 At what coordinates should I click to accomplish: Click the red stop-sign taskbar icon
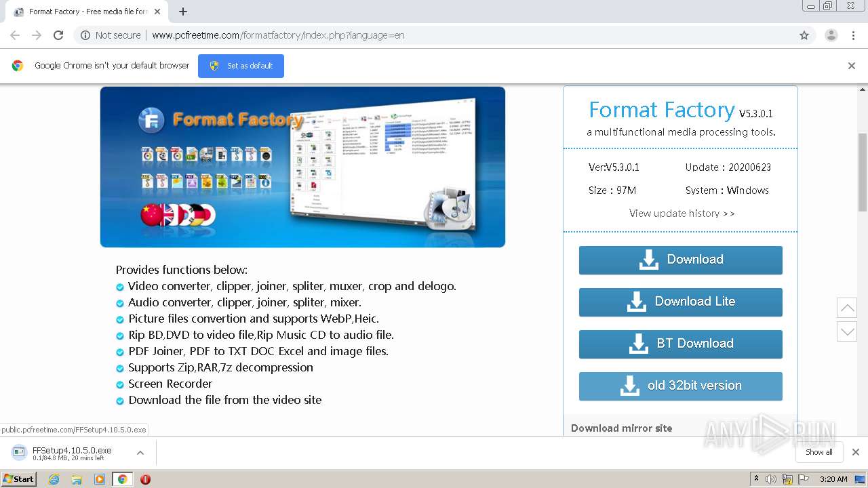click(x=145, y=479)
